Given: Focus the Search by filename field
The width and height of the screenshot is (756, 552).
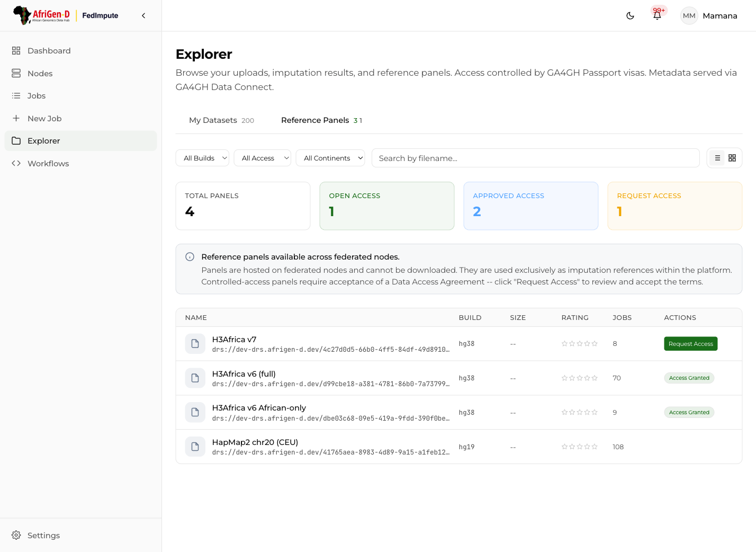Looking at the screenshot, I should coord(535,158).
